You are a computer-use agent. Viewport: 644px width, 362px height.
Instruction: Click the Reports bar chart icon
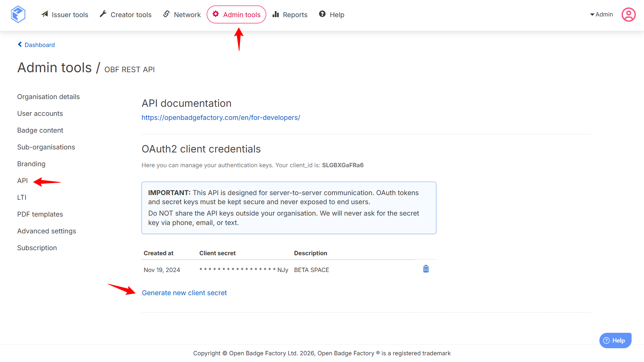click(276, 14)
